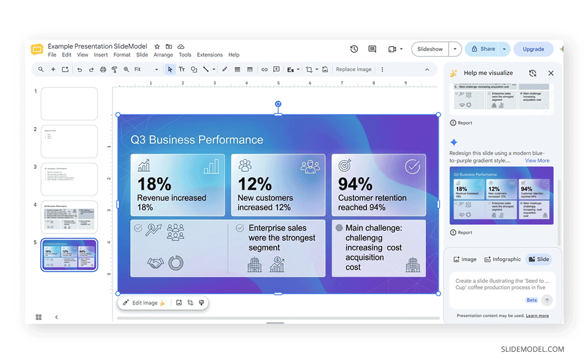Click the crop icon in floating image bar
This screenshot has height=364, width=588.
point(190,303)
